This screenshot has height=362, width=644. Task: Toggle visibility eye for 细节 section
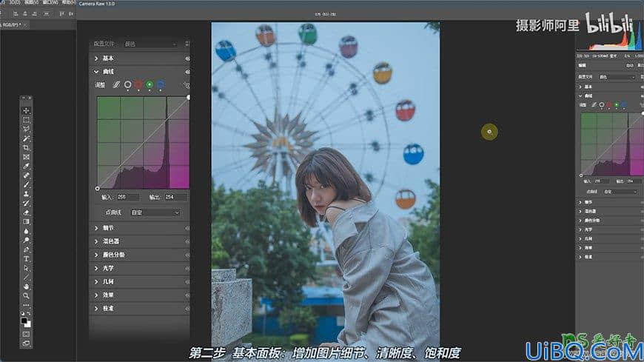[188, 228]
